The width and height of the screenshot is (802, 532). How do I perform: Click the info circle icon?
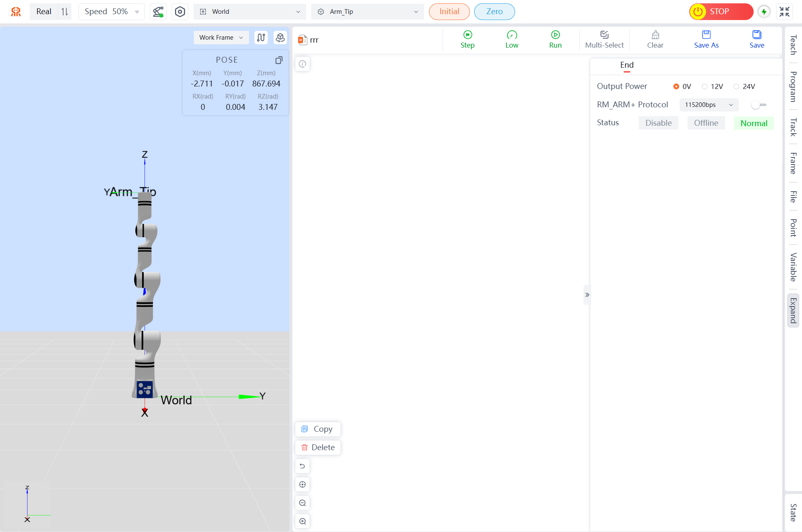pos(302,64)
